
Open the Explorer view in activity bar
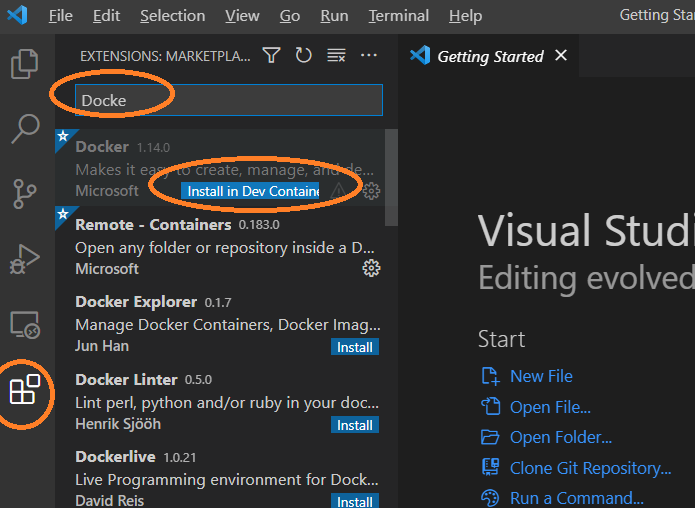point(24,64)
